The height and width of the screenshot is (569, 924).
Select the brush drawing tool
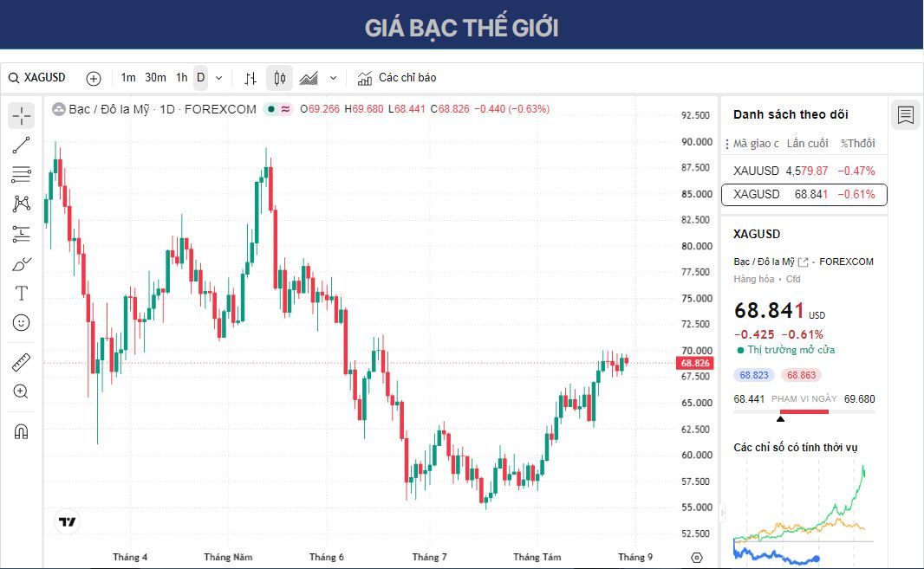coord(21,264)
